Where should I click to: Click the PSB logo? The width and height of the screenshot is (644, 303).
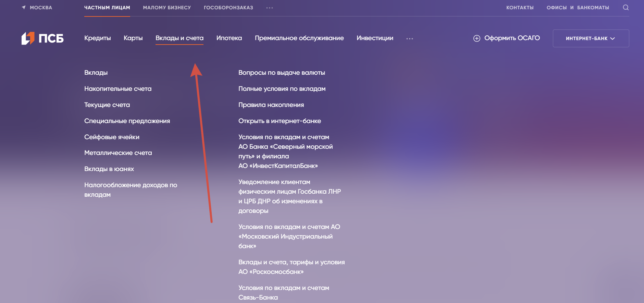pos(42,38)
